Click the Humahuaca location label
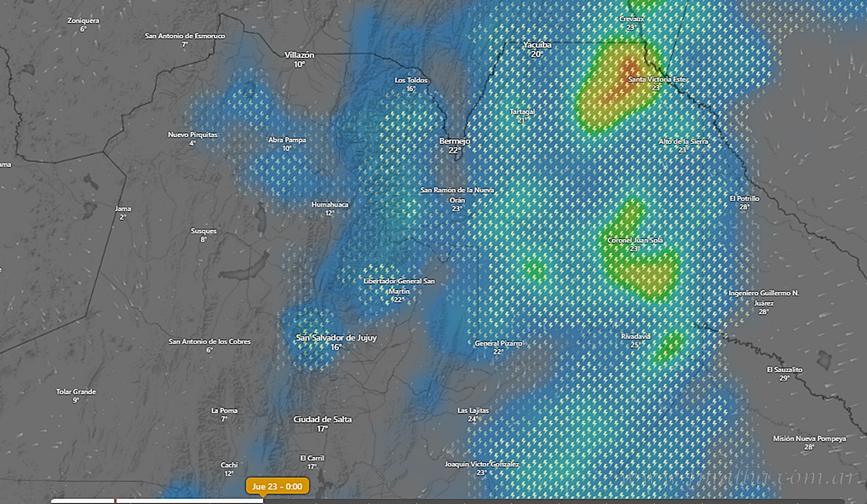The image size is (867, 504). pos(329,205)
